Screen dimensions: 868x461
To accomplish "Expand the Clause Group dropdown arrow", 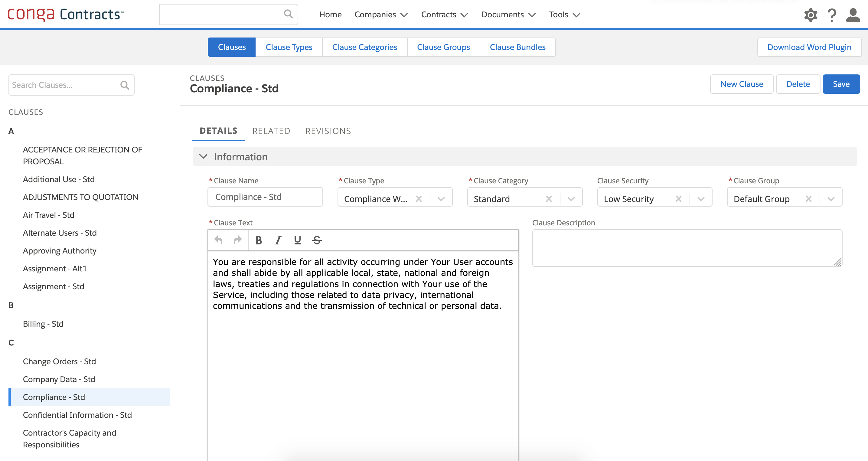I will [831, 199].
